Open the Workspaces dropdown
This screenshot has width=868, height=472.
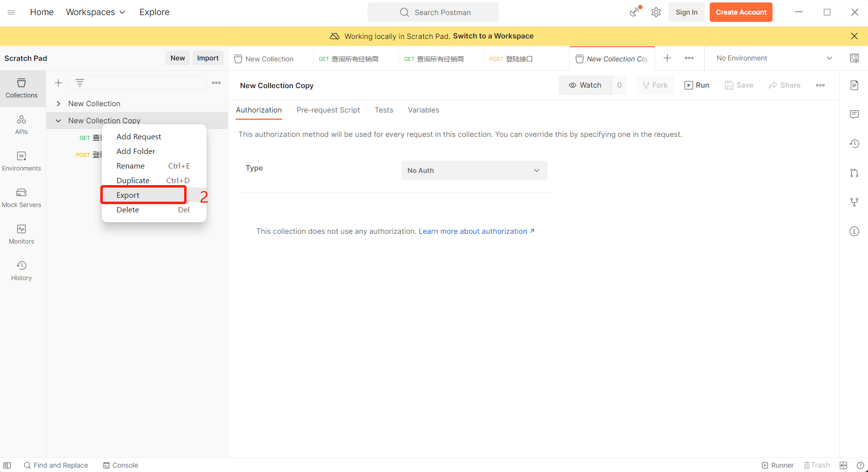95,12
